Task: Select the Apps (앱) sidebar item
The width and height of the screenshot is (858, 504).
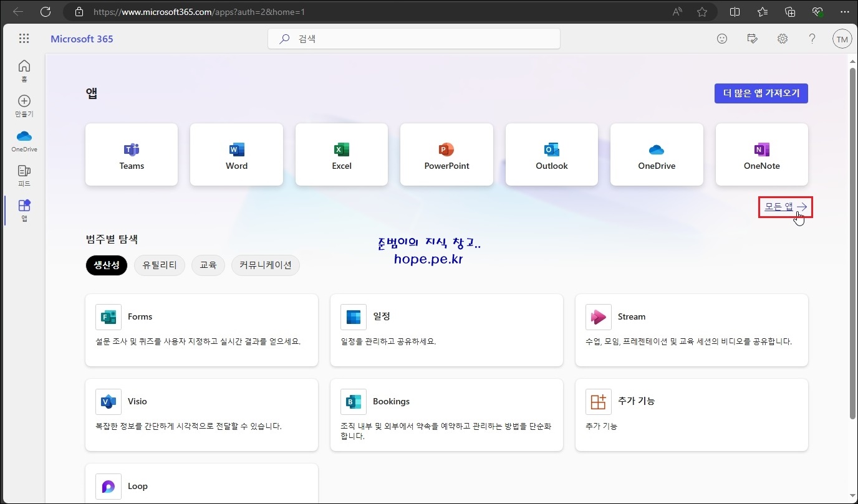Action: point(24,211)
